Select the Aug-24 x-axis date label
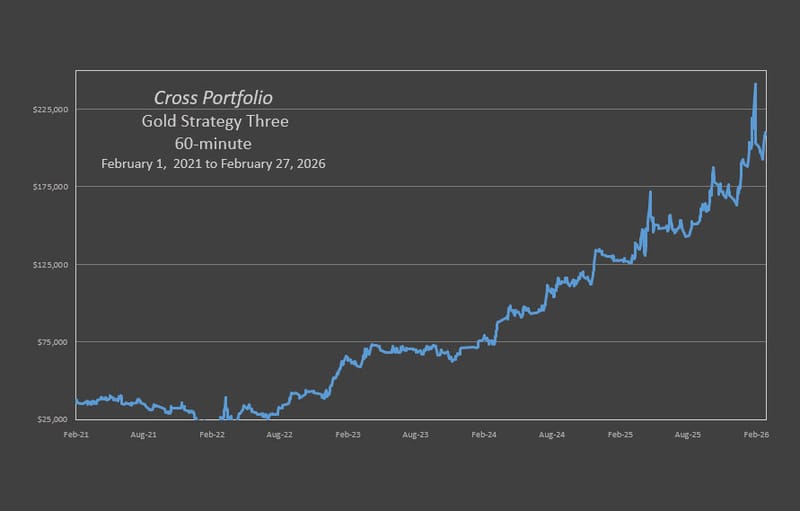This screenshot has height=511, width=800. click(552, 436)
